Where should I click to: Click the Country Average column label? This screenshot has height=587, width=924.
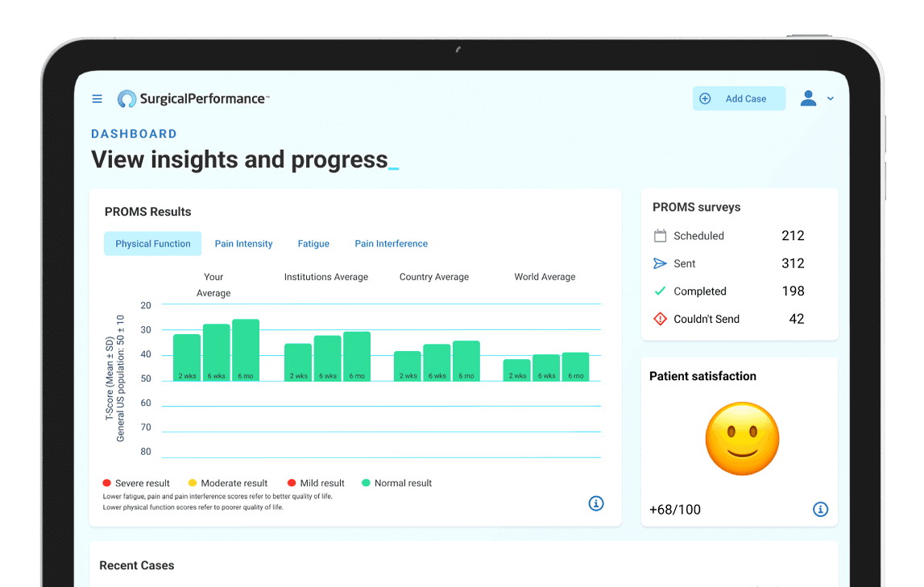click(434, 277)
